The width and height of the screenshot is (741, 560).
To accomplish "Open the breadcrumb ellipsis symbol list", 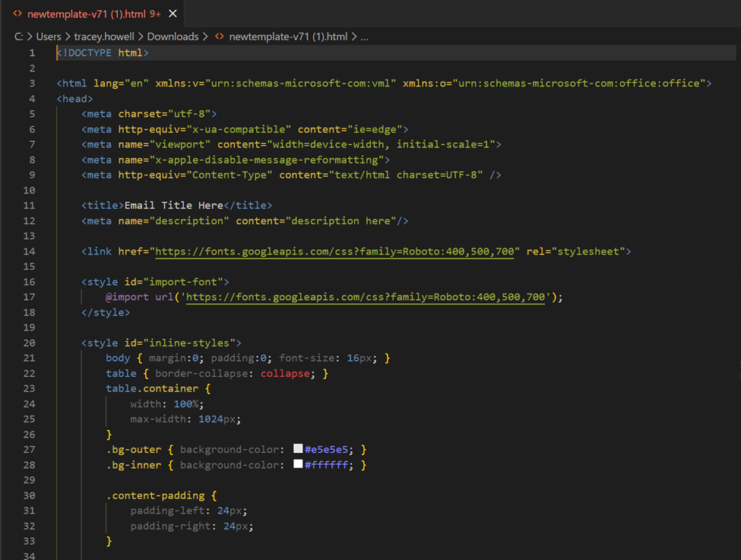I will tap(364, 36).
